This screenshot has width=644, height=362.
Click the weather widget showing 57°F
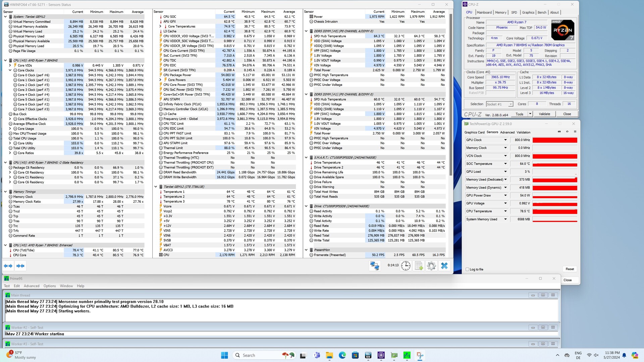click(x=21, y=355)
